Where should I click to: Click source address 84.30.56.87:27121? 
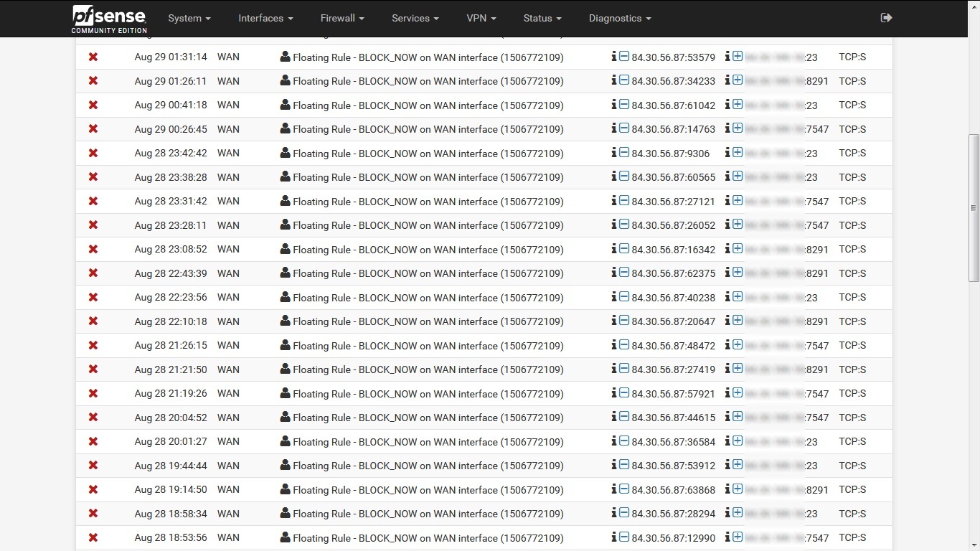674,202
